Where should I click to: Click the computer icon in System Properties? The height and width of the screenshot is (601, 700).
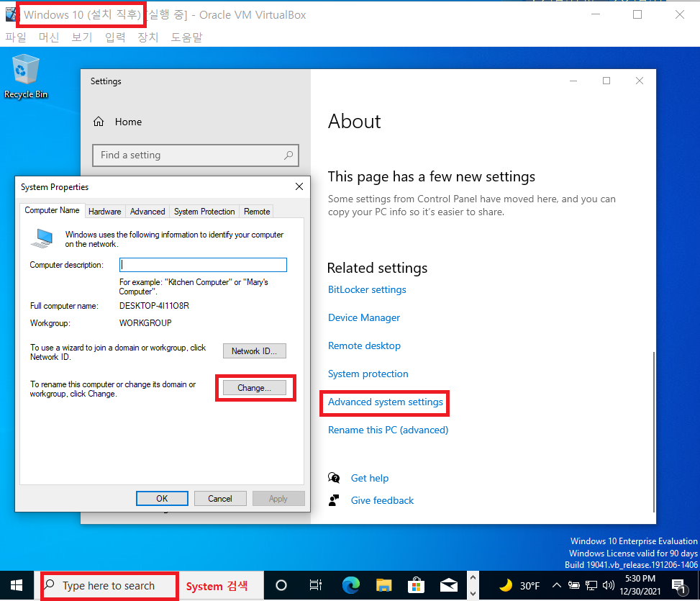click(42, 238)
